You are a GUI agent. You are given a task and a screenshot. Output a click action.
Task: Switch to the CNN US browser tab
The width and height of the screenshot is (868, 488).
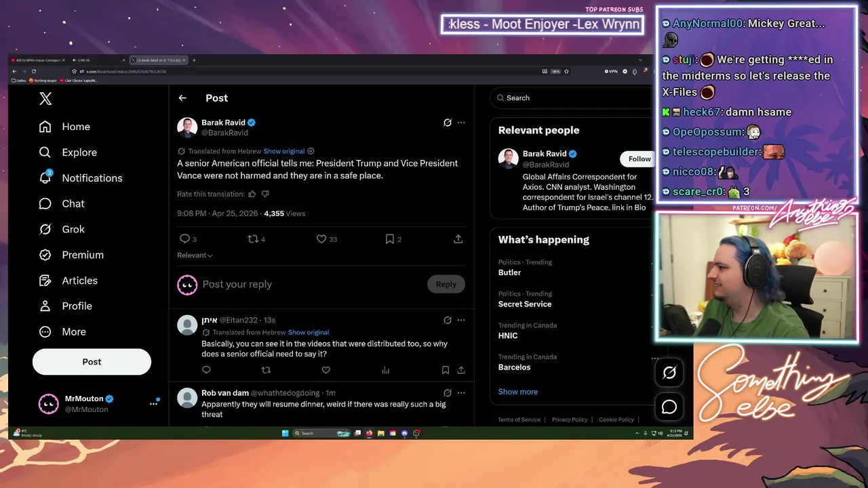(x=98, y=60)
